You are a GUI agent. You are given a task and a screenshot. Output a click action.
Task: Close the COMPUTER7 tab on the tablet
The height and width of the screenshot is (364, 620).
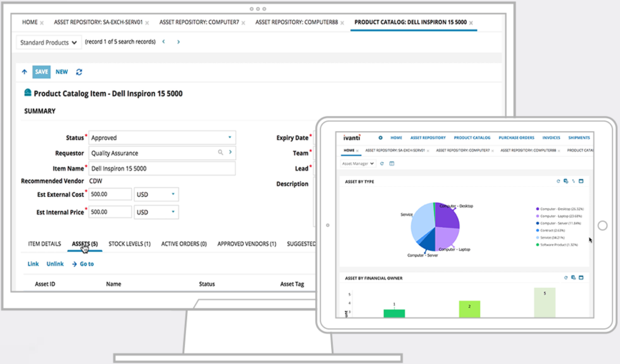[x=492, y=151]
